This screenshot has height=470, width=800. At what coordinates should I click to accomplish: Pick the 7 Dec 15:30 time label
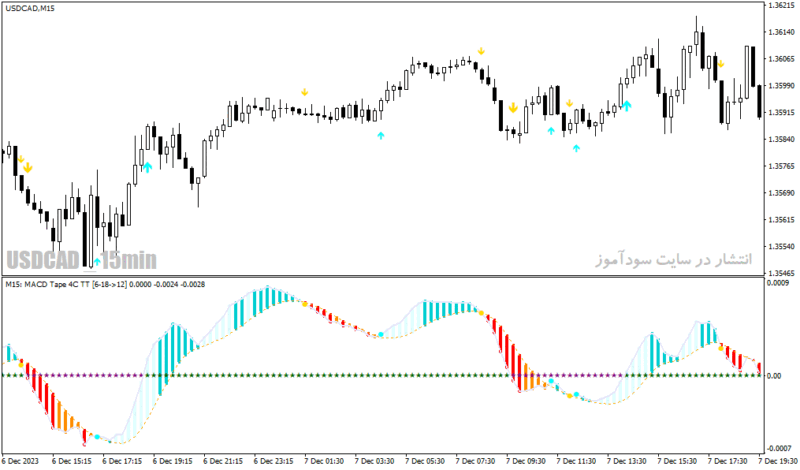click(x=678, y=461)
